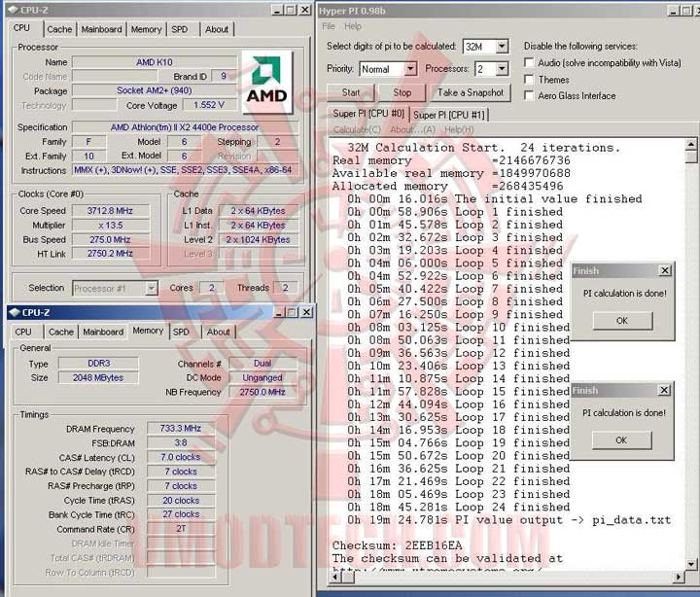Open About...(A) menu in Super PI
This screenshot has width=700, height=597.
[x=412, y=129]
